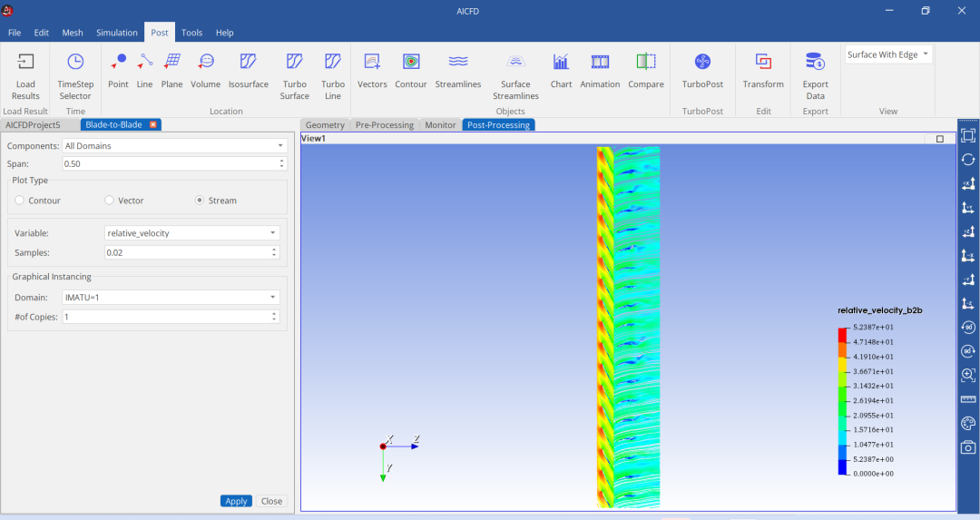Click the #of Copies stepper arrows

click(x=274, y=317)
